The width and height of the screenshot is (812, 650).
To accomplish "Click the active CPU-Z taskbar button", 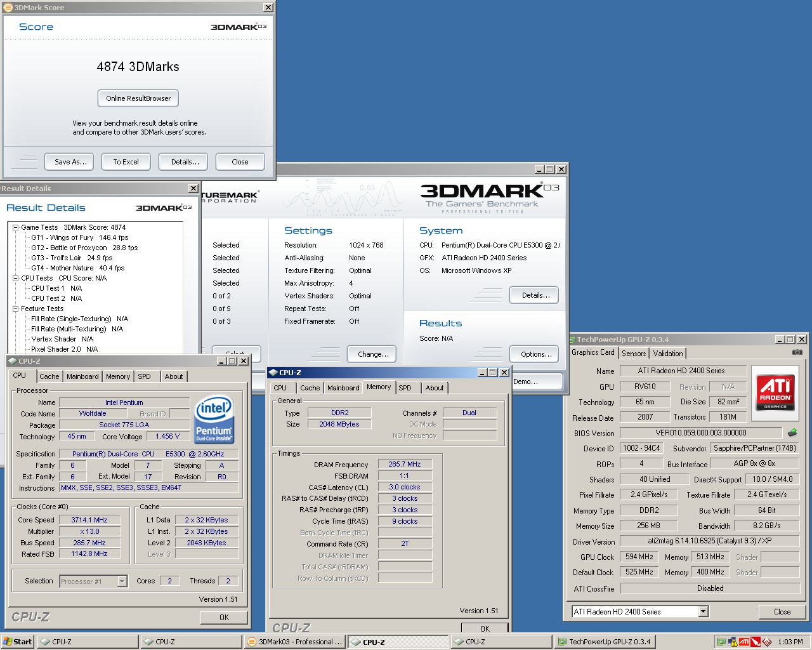I will pyautogui.click(x=398, y=642).
